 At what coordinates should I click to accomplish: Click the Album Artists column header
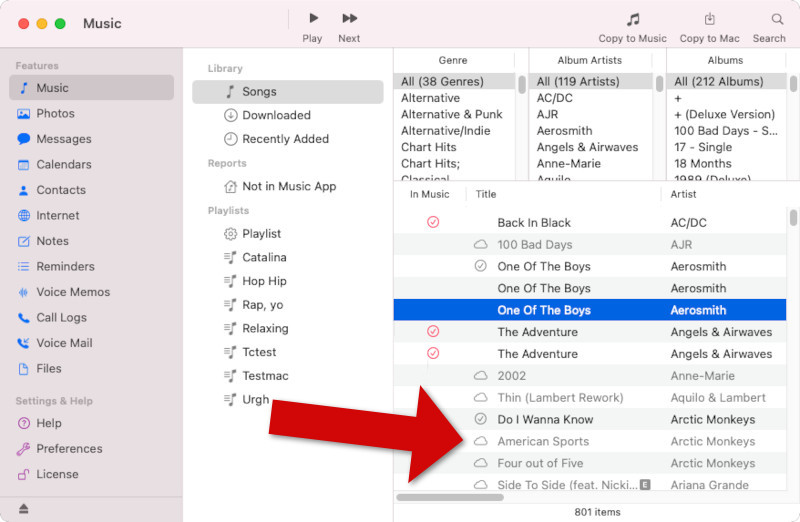tap(590, 60)
